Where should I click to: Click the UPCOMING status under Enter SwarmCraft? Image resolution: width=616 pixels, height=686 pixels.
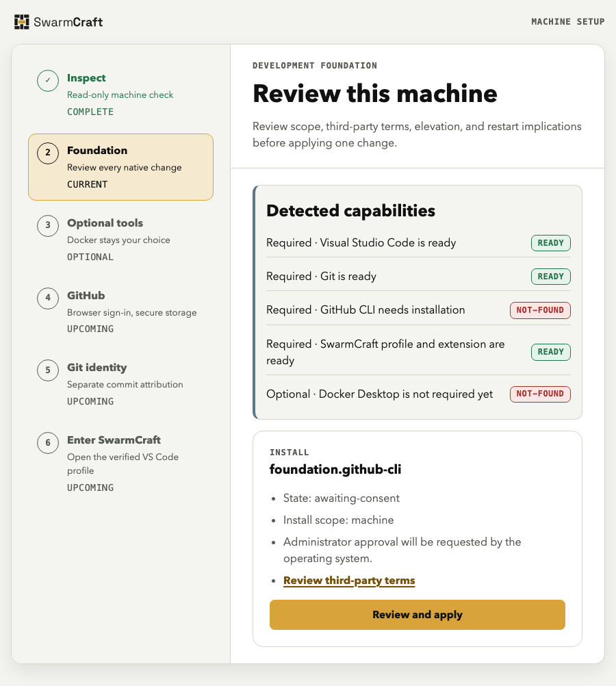[90, 488]
